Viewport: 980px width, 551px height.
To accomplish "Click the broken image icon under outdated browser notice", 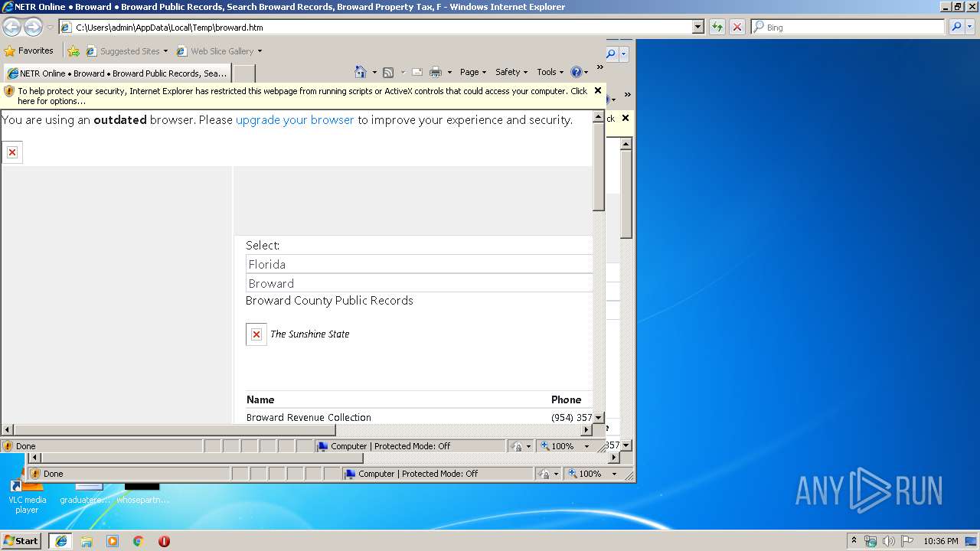I will pos(12,152).
